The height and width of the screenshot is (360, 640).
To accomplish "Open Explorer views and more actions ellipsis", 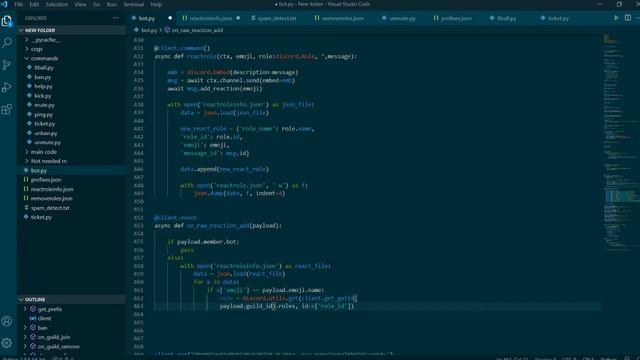I will point(116,18).
